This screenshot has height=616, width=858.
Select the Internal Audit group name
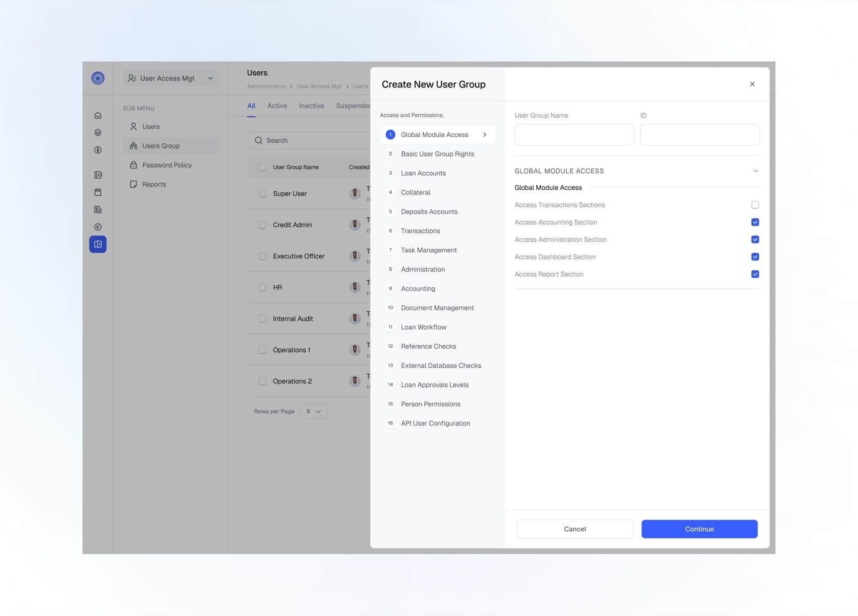293,318
